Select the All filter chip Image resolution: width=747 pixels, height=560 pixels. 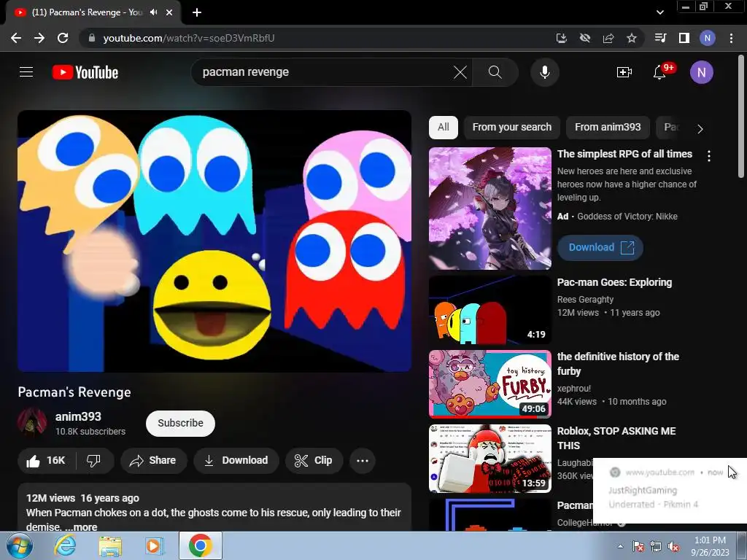pos(444,128)
